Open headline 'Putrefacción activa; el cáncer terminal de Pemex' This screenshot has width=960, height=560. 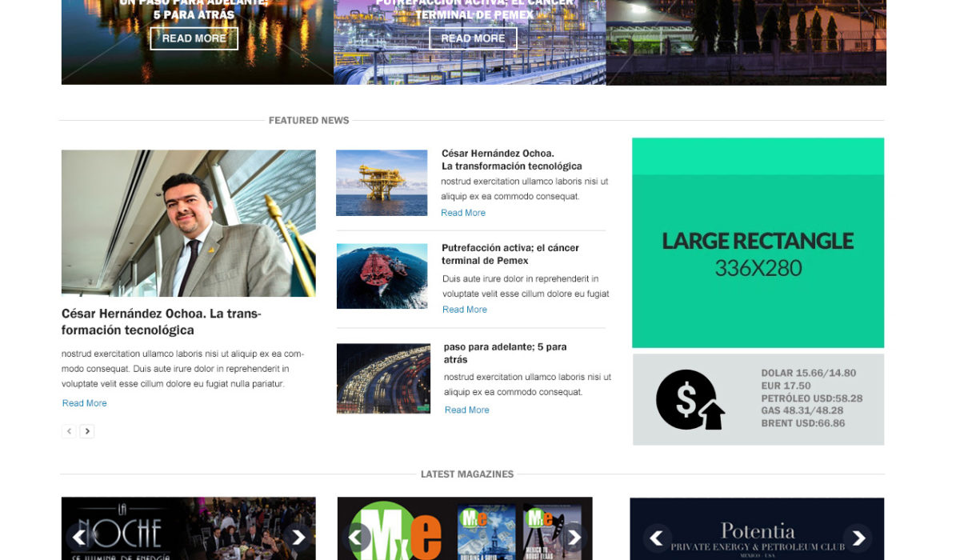coord(510,254)
